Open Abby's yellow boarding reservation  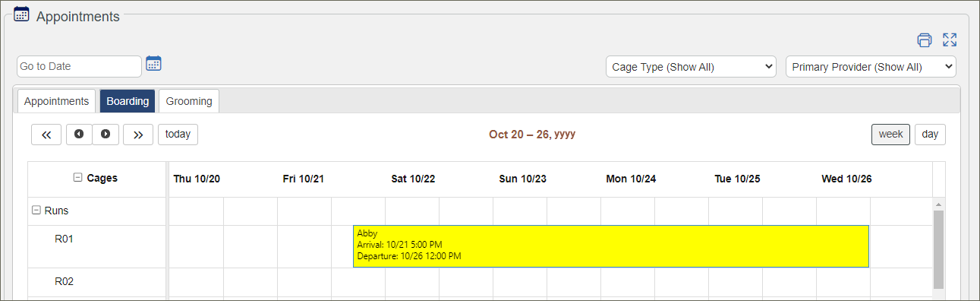tap(611, 246)
